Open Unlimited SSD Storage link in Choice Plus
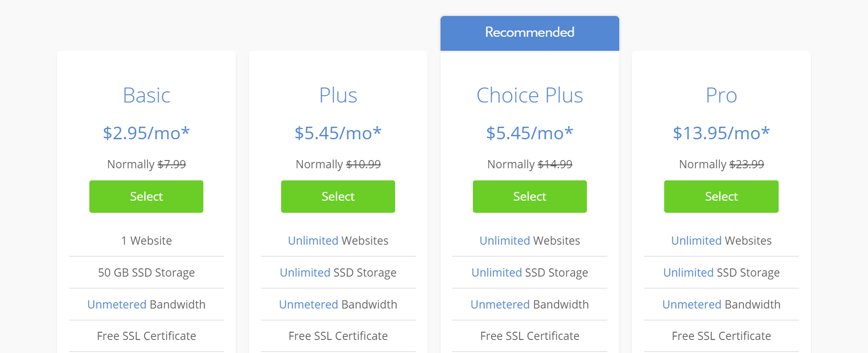Image resolution: width=868 pixels, height=353 pixels. (x=497, y=272)
